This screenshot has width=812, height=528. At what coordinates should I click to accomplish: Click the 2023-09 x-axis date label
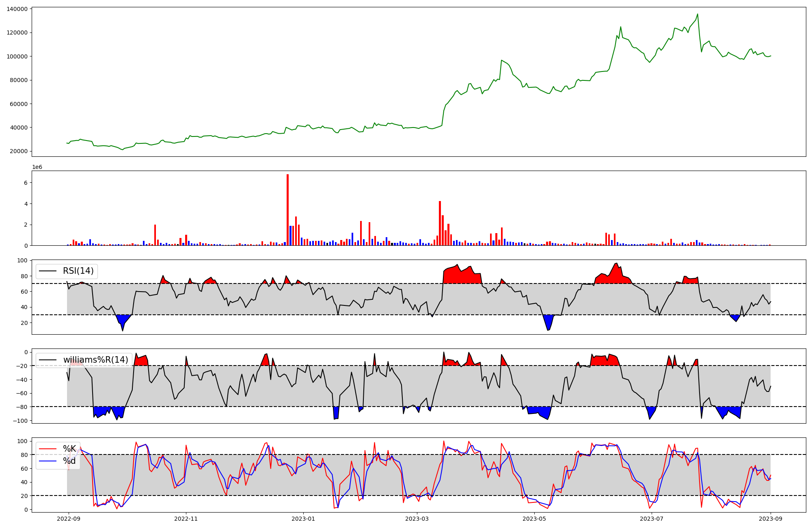click(771, 519)
